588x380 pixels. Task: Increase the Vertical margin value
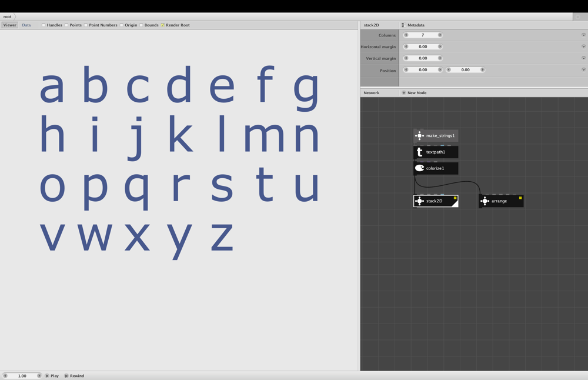440,58
